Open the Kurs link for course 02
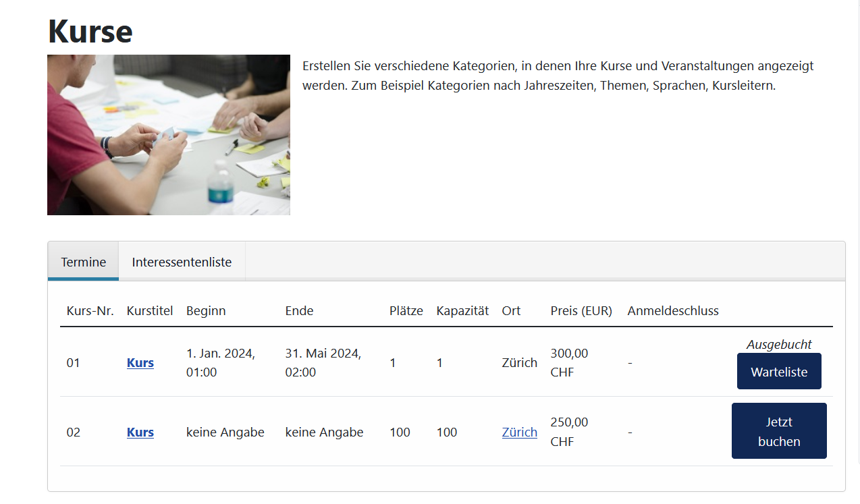The image size is (860, 504). (140, 432)
